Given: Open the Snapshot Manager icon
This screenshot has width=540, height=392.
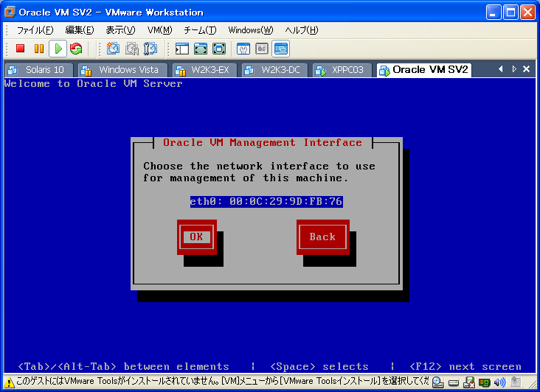Looking at the screenshot, I should 150,49.
